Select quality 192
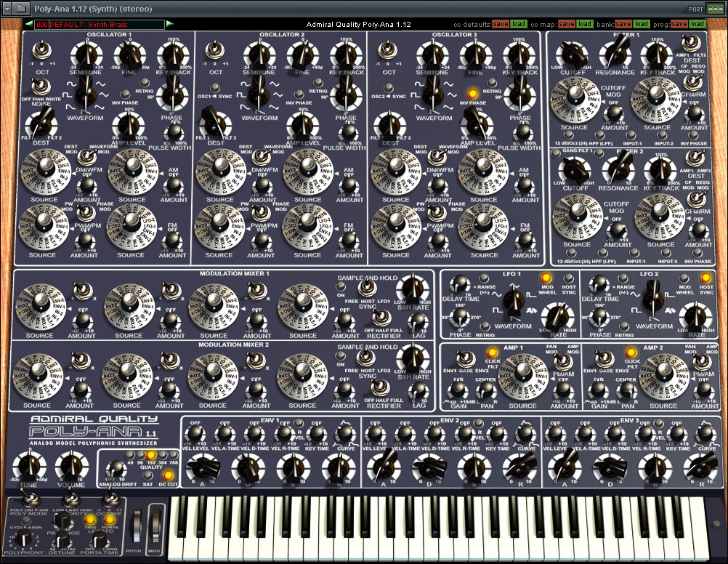 [x=151, y=455]
